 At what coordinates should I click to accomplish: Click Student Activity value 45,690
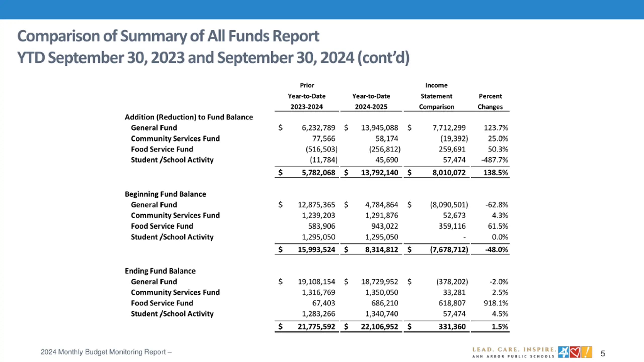[387, 160]
